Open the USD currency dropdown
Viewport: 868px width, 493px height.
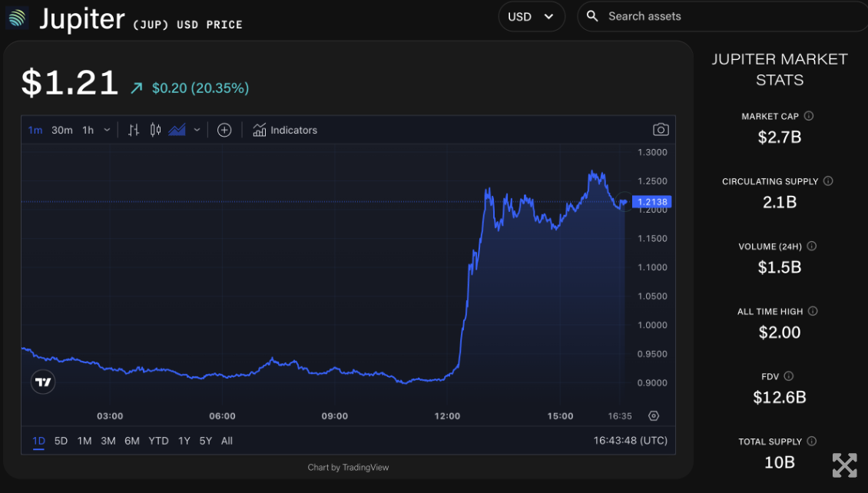(531, 16)
